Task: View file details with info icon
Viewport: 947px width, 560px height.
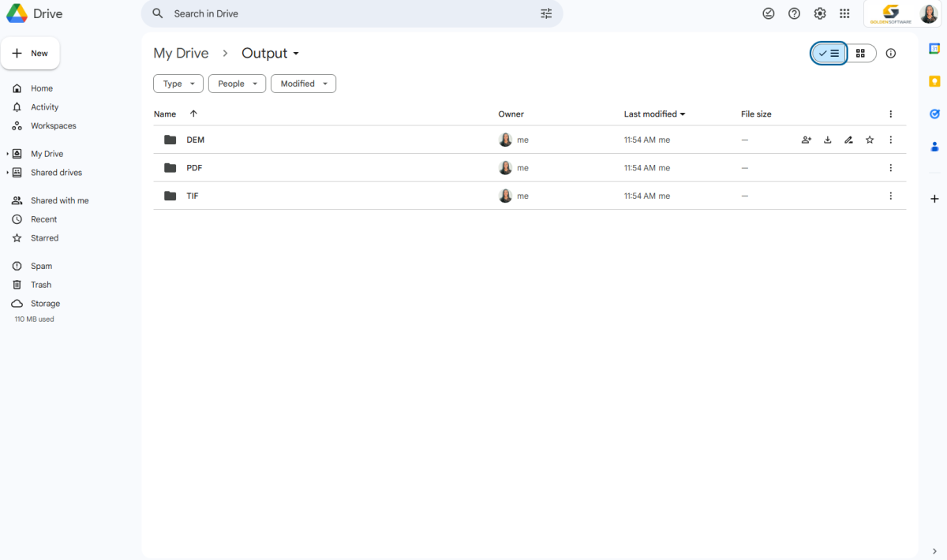Action: [x=891, y=53]
